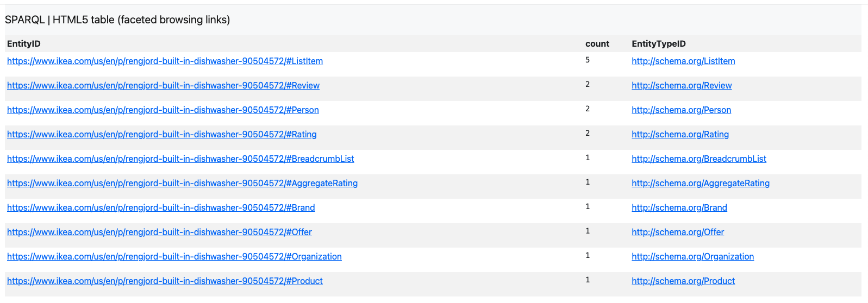Open the #Person entity link
The image size is (868, 303).
click(163, 110)
